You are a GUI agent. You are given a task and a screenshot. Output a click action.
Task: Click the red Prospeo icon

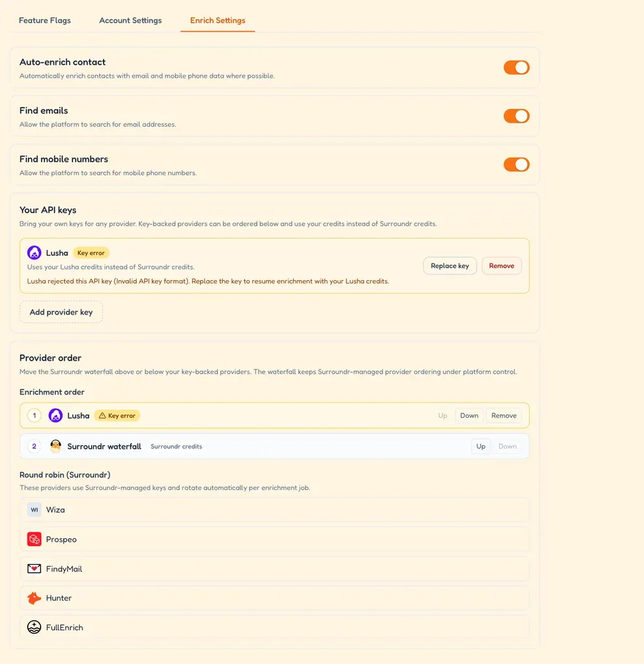(34, 539)
